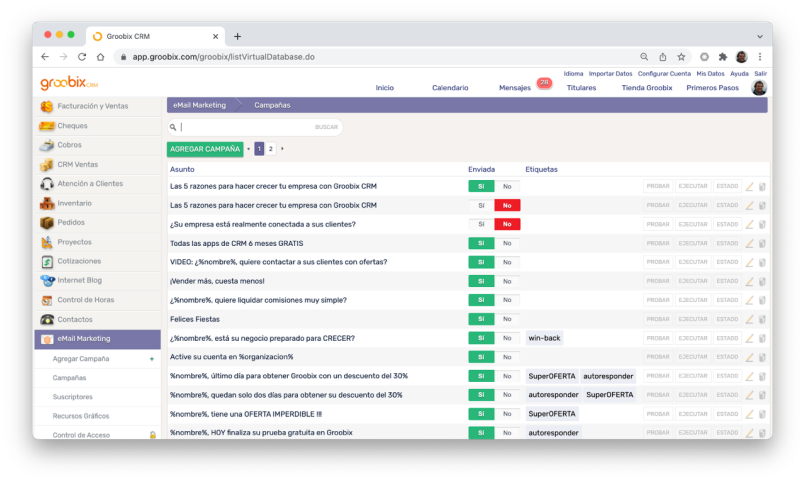Image resolution: width=805 pixels, height=482 pixels.
Task: Open Atención a Clientes headset icon
Action: (47, 184)
